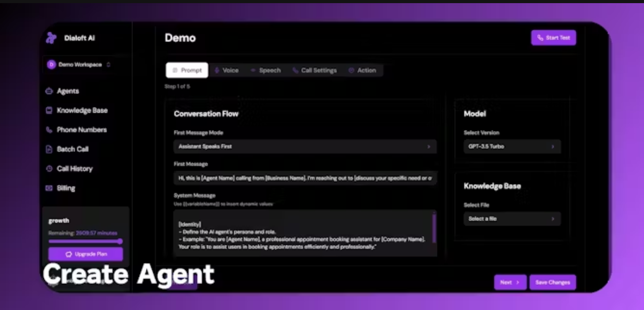Click the Billing card icon
This screenshot has width=644, height=310.
[49, 188]
